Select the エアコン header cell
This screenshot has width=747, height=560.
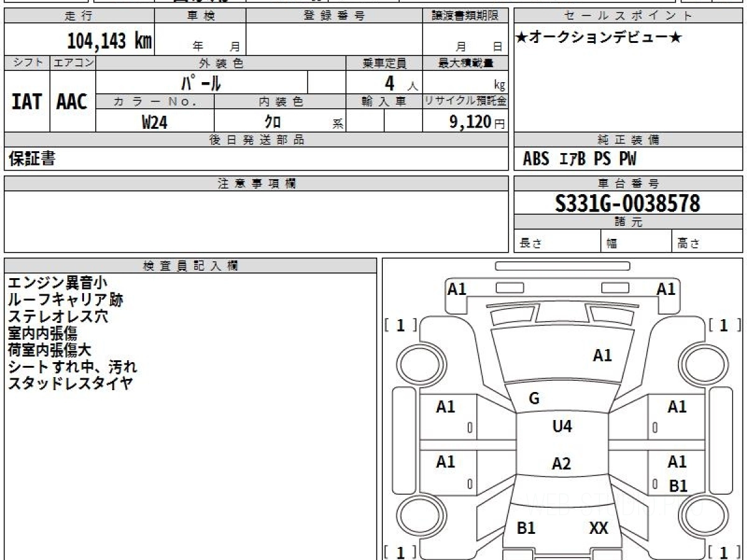pyautogui.click(x=73, y=63)
